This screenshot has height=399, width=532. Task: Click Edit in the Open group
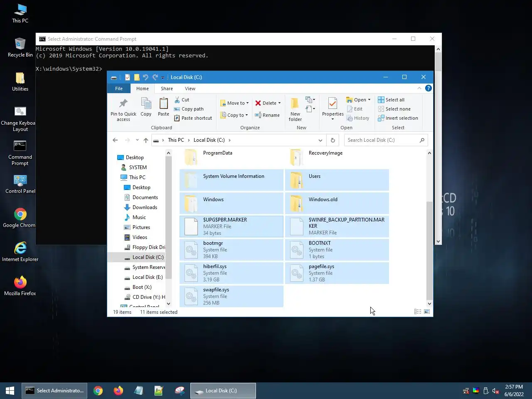click(355, 109)
